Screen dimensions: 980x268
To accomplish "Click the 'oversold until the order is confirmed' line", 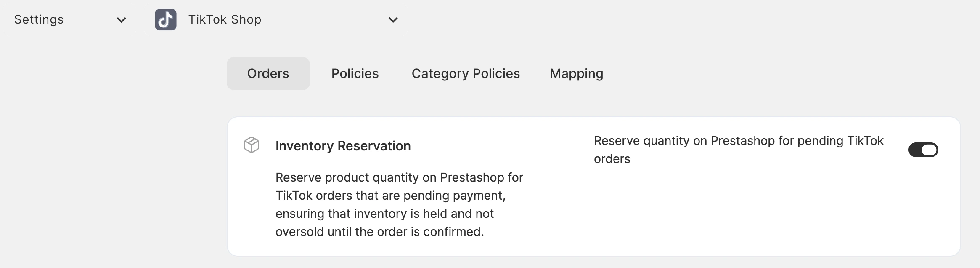I will (x=380, y=232).
